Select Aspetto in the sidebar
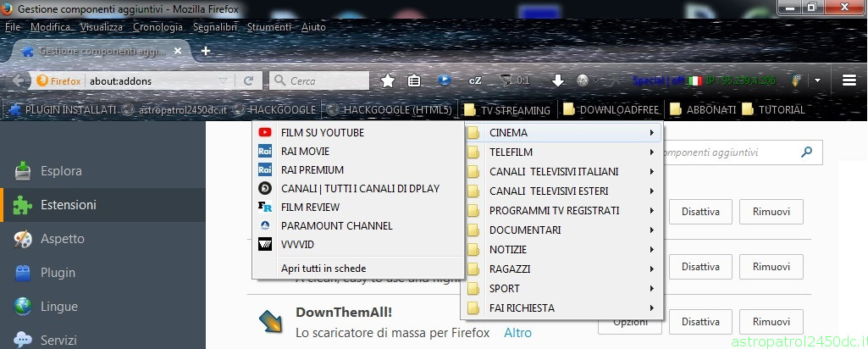The image size is (868, 349). (103, 239)
